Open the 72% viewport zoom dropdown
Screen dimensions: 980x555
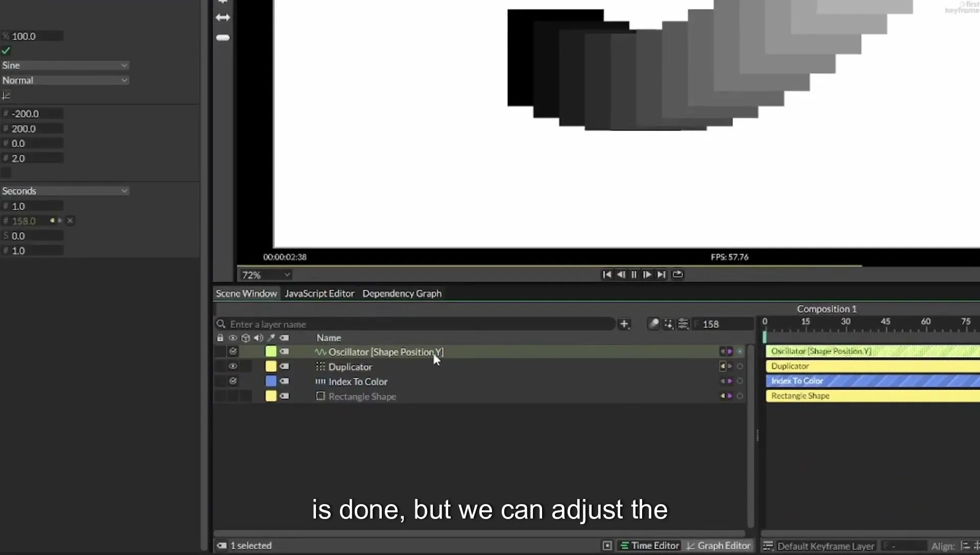[266, 275]
